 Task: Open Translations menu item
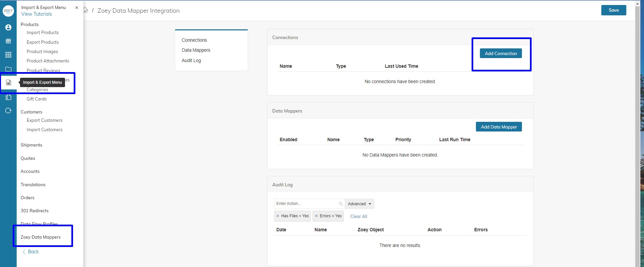click(33, 185)
